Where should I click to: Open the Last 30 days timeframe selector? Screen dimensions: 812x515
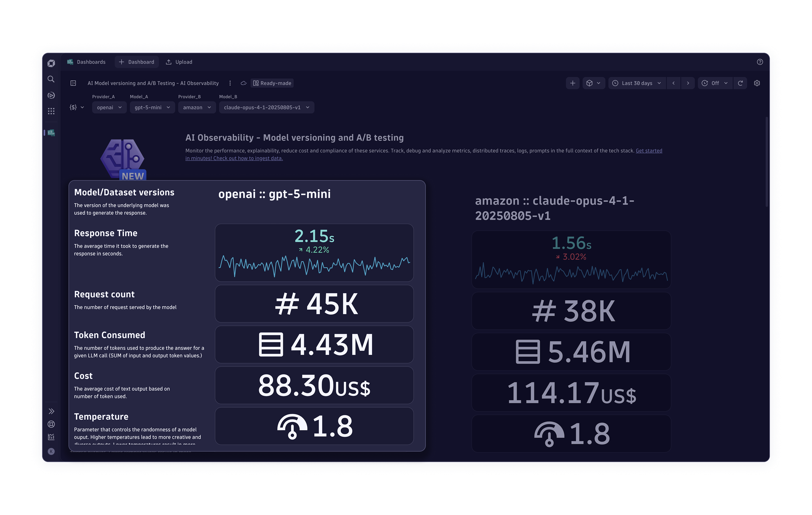click(x=637, y=83)
